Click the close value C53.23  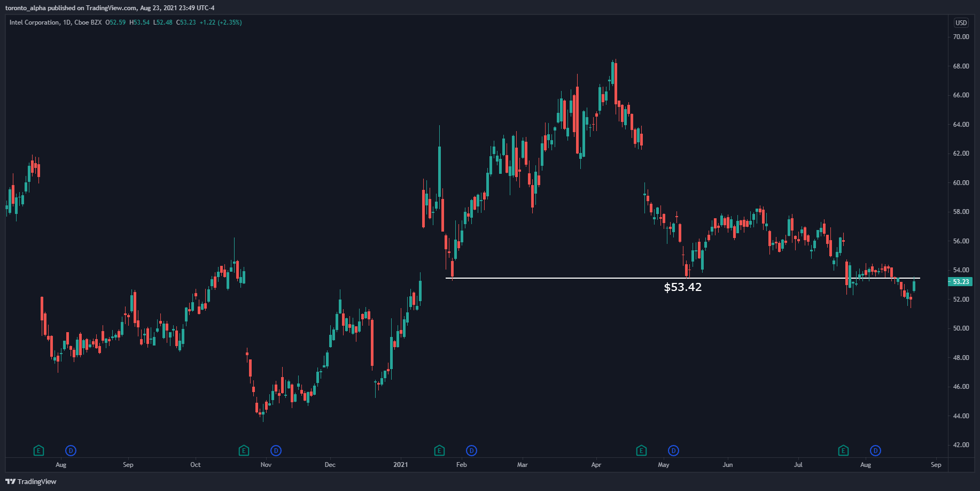186,22
